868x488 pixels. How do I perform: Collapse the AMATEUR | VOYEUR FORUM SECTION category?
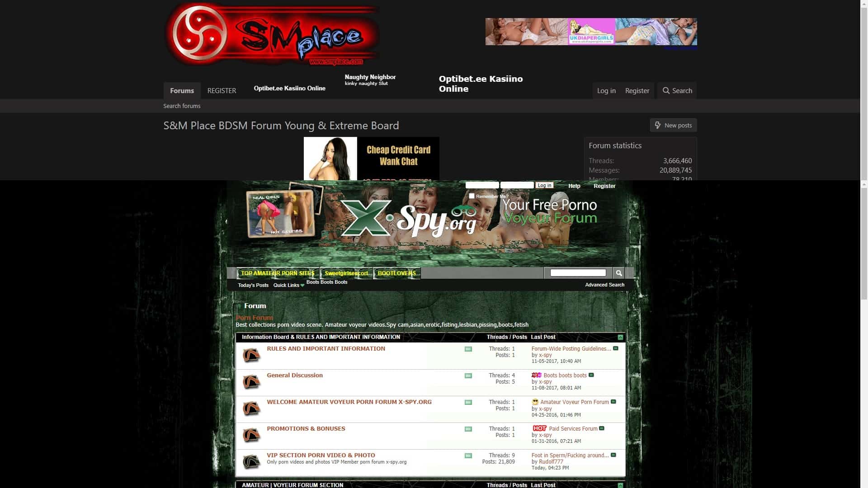620,485
